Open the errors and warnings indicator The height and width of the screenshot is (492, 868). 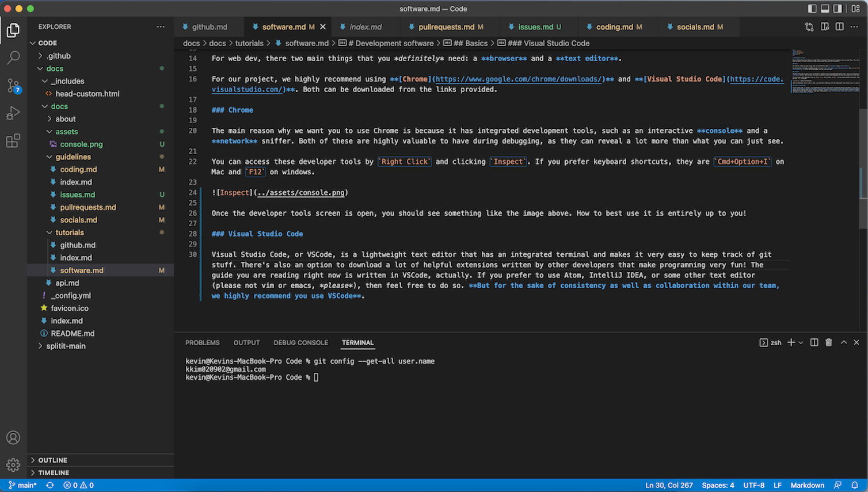pyautogui.click(x=79, y=485)
